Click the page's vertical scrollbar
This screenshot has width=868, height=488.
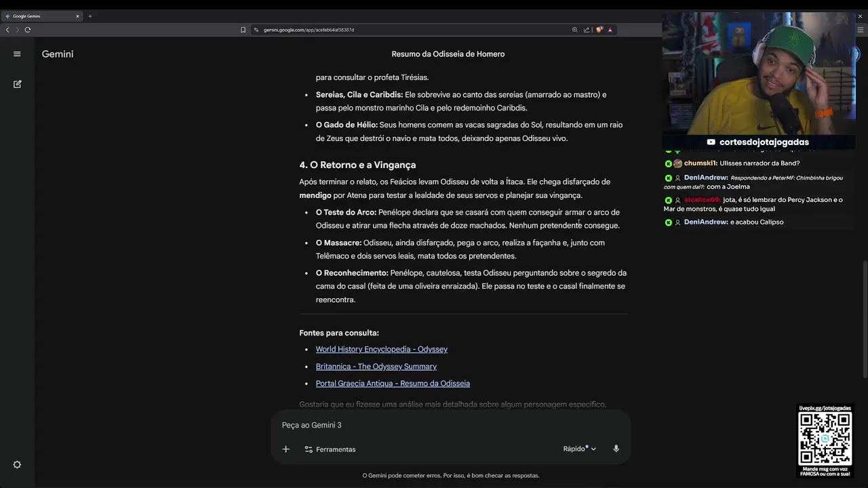pyautogui.click(x=864, y=319)
